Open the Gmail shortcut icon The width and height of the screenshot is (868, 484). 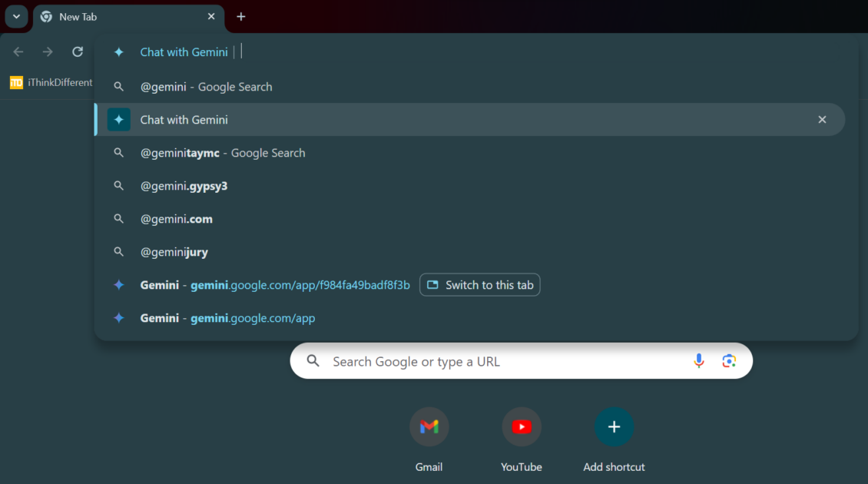pyautogui.click(x=429, y=427)
